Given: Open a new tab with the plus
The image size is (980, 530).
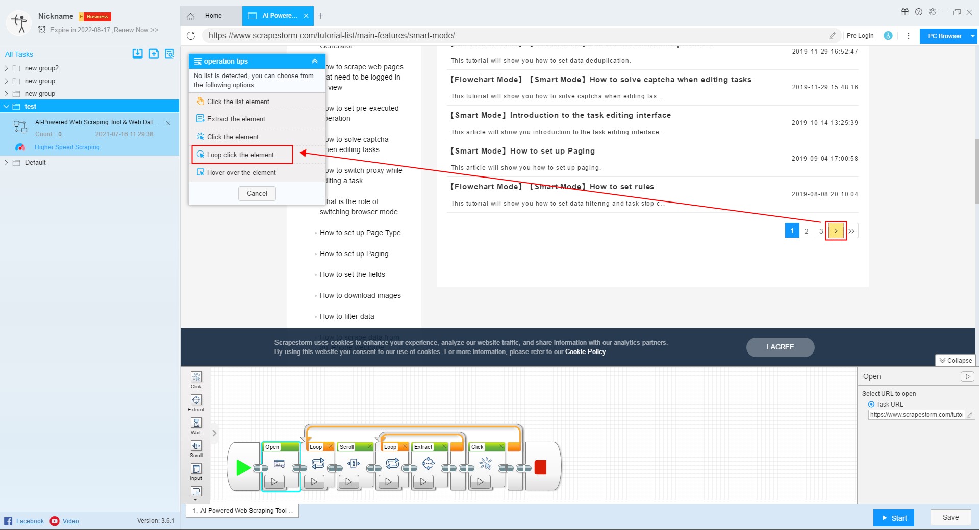Looking at the screenshot, I should (x=320, y=16).
